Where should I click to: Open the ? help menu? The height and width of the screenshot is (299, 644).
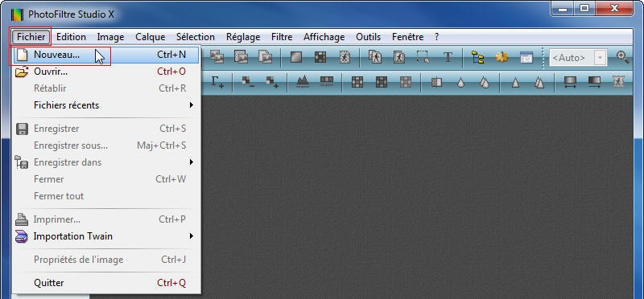[x=436, y=37]
